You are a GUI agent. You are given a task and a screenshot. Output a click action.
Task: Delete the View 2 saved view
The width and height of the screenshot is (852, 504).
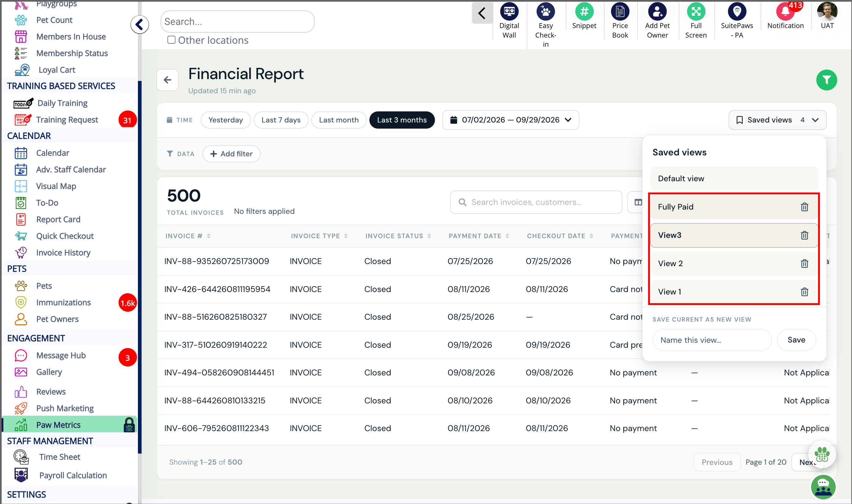(804, 263)
